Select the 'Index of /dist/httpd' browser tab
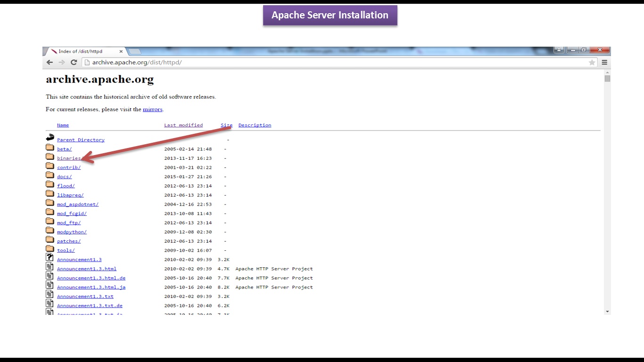Image resolution: width=644 pixels, height=362 pixels. tap(85, 51)
